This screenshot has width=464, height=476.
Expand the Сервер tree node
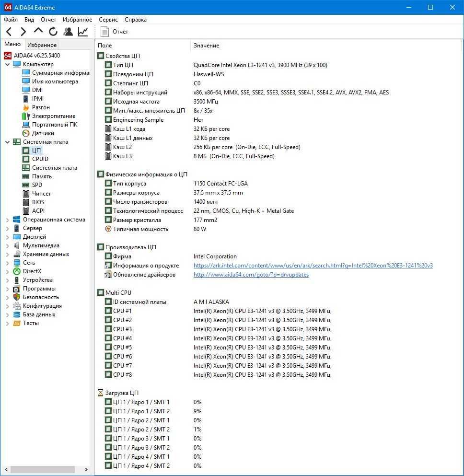[7, 228]
